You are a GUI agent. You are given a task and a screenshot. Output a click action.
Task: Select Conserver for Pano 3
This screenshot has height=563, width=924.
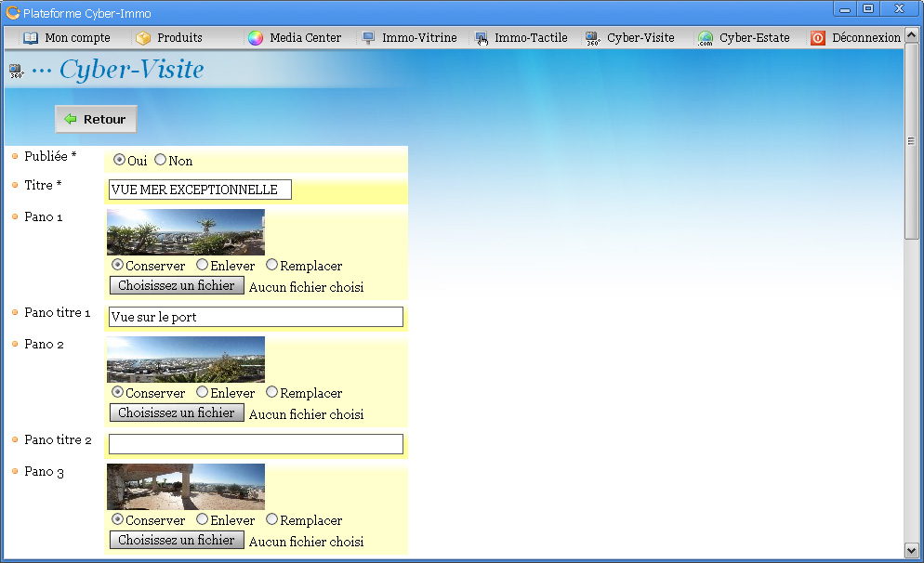[118, 518]
